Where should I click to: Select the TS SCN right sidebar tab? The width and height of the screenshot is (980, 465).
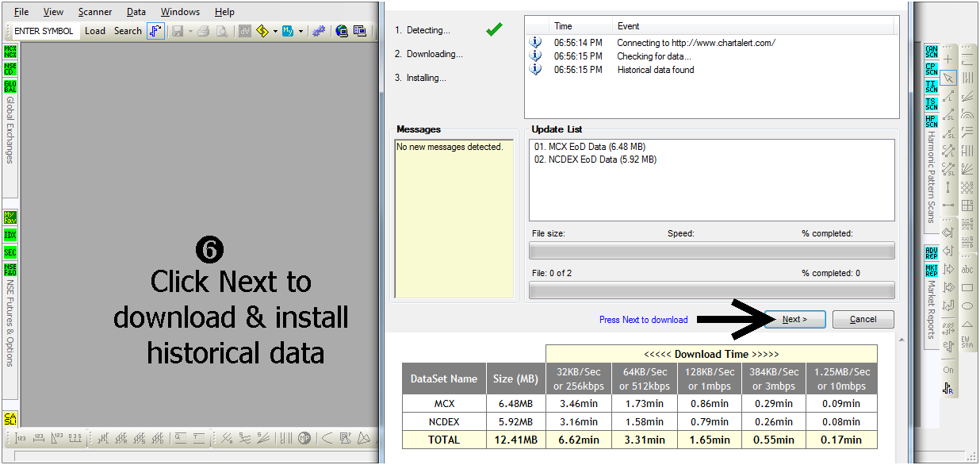point(932,105)
